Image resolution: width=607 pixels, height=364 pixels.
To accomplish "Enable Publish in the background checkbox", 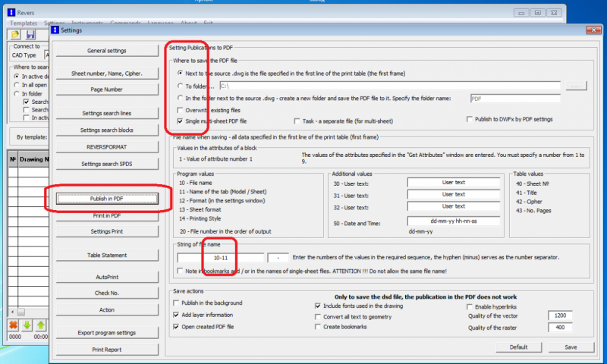I will pos(176,303).
